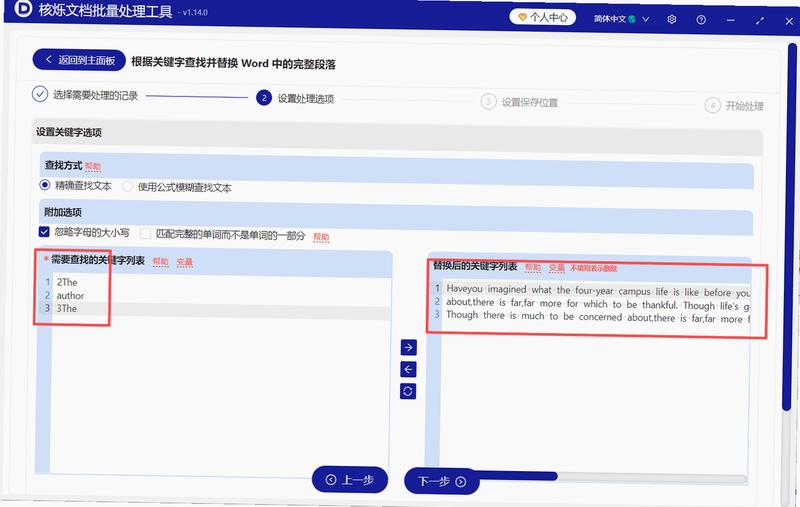Open the 简体中文 language dropdown
Screen dimensions: 800x507
(x=621, y=19)
